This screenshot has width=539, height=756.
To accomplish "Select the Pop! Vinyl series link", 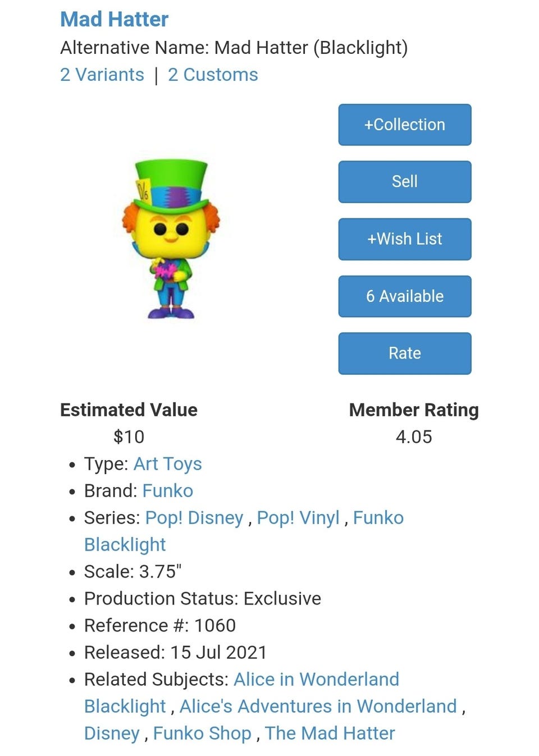I will pos(298,518).
